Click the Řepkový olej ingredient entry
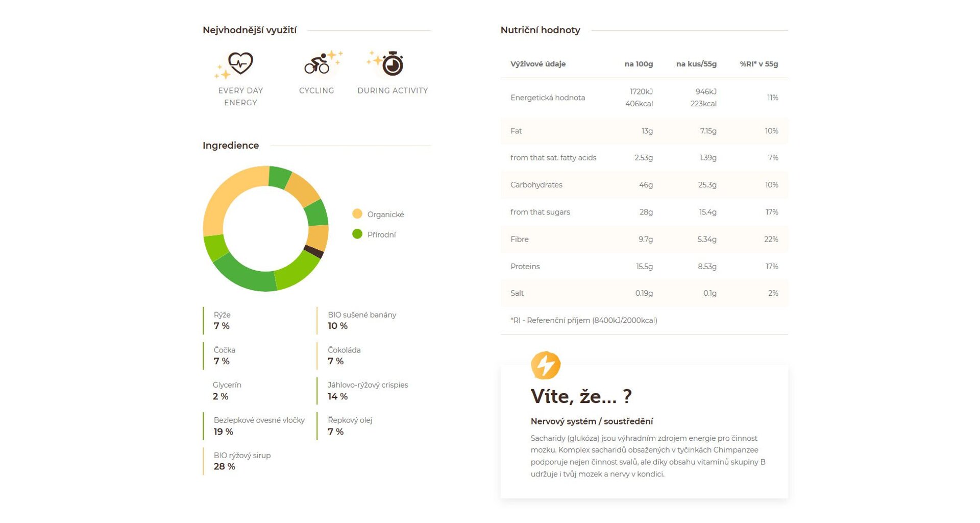 tap(350, 426)
